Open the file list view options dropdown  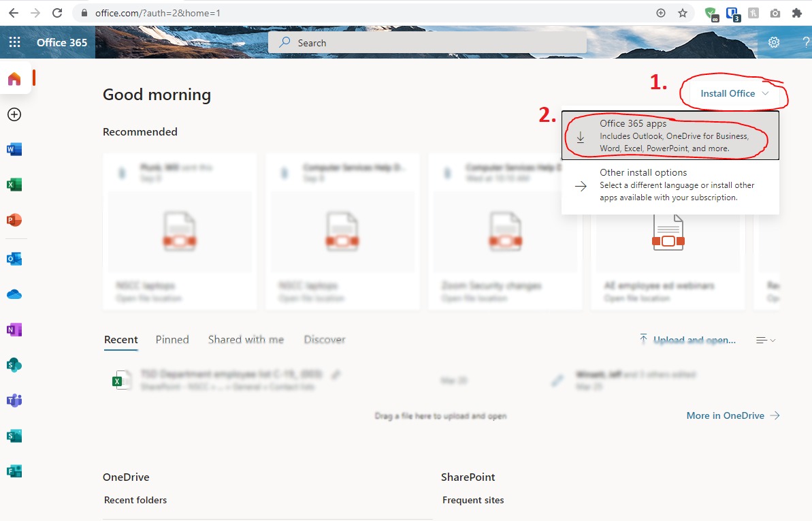[766, 340]
